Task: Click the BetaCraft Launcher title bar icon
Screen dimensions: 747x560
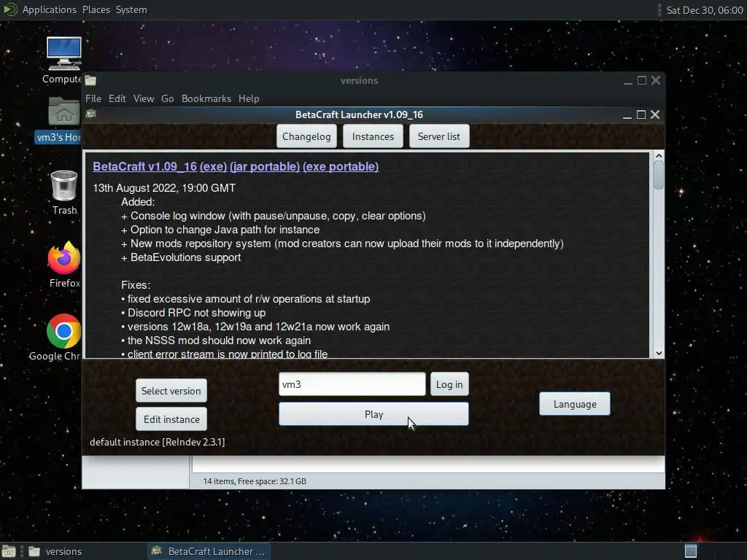Action: click(x=91, y=114)
